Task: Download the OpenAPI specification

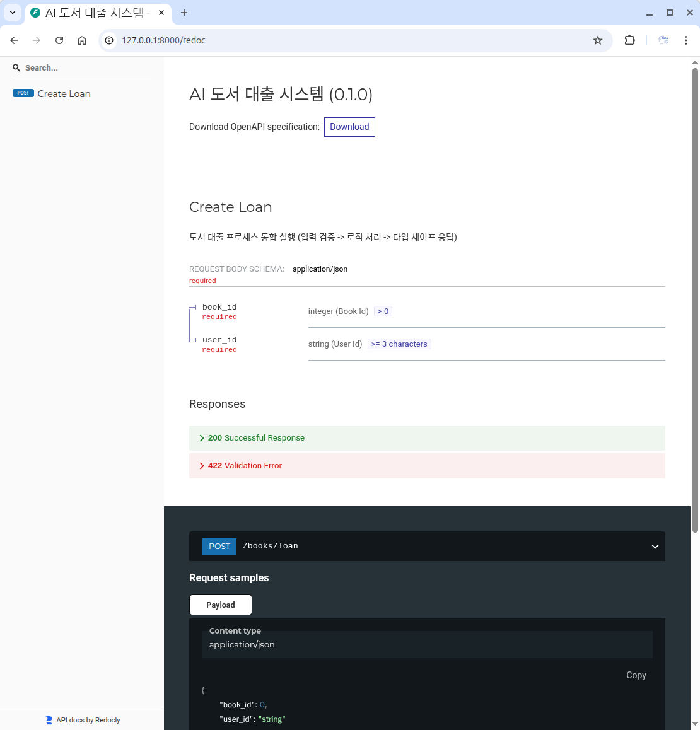Action: [x=349, y=127]
